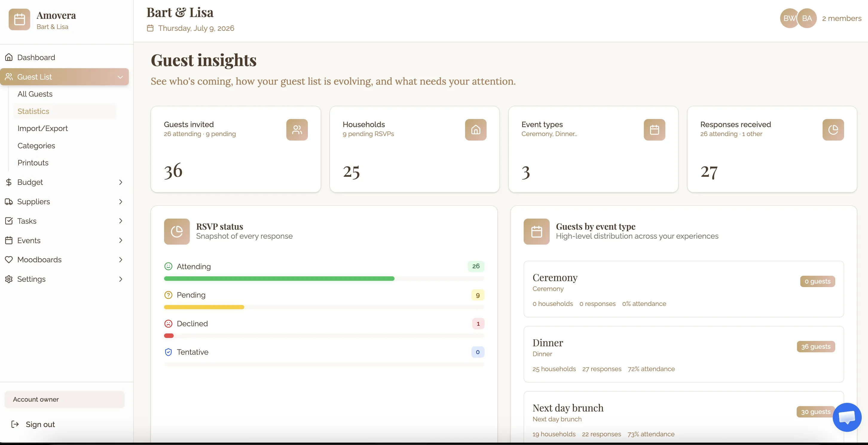The height and width of the screenshot is (445, 868).
Task: Click the green Attending progress bar
Action: [279, 278]
